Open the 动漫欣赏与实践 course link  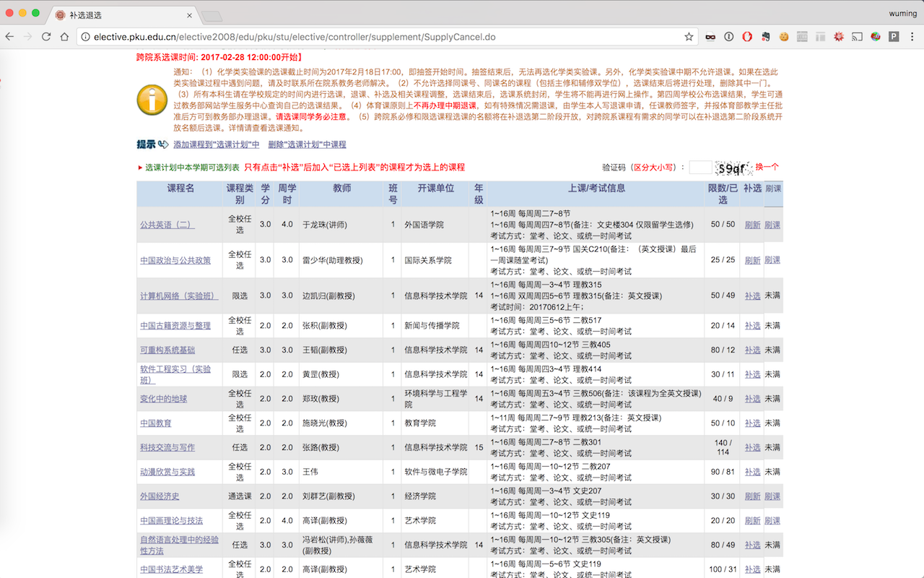pyautogui.click(x=167, y=472)
